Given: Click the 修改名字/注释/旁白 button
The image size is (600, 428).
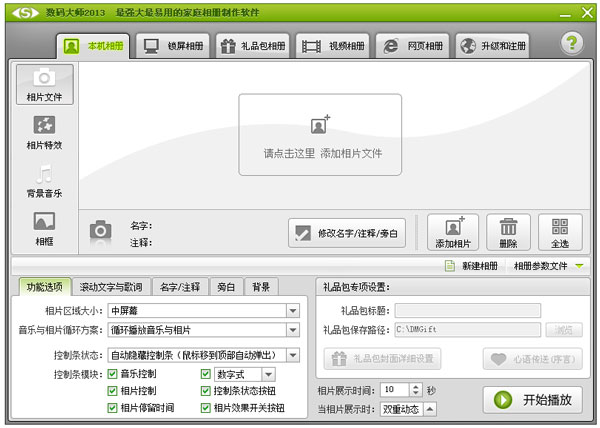Looking at the screenshot, I should [x=347, y=233].
